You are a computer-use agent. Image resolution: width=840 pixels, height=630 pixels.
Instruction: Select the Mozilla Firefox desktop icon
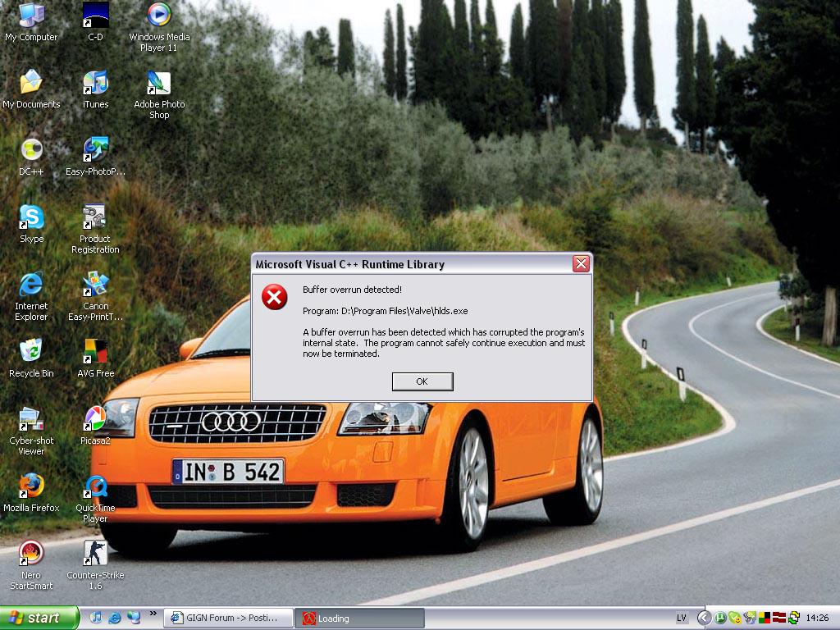pyautogui.click(x=31, y=486)
